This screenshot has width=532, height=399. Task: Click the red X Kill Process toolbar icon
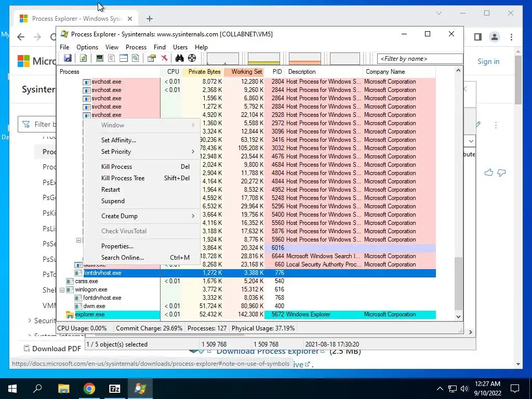click(x=164, y=58)
